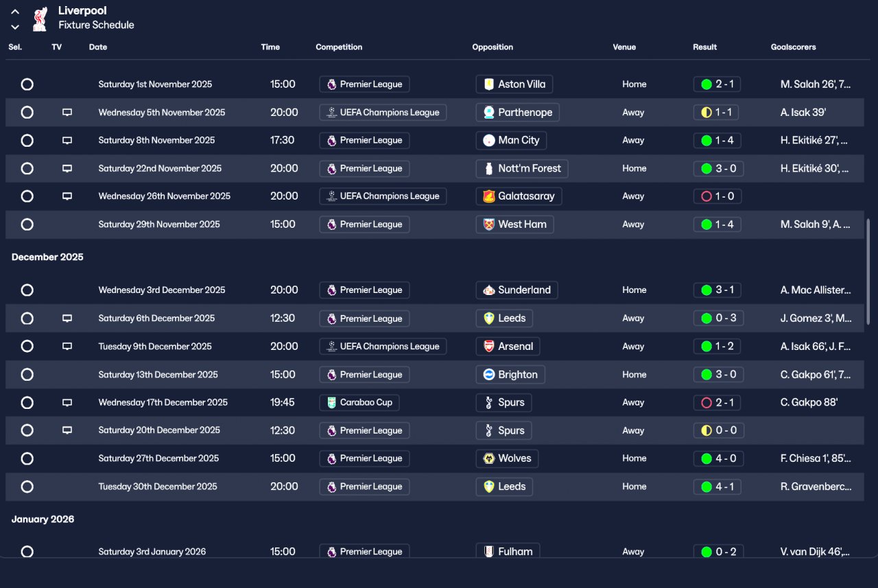Screen dimensions: 878x588
Task: Click the "January 2026" month heading
Action: pos(43,519)
